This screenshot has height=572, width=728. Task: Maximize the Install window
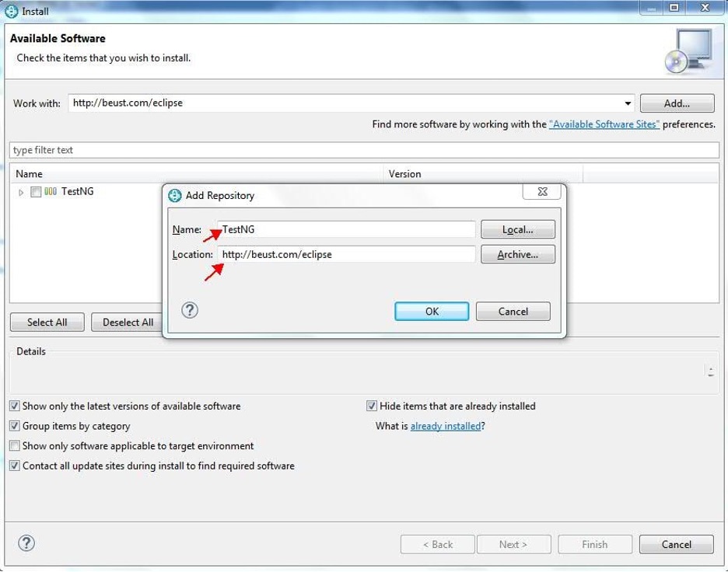coord(674,8)
